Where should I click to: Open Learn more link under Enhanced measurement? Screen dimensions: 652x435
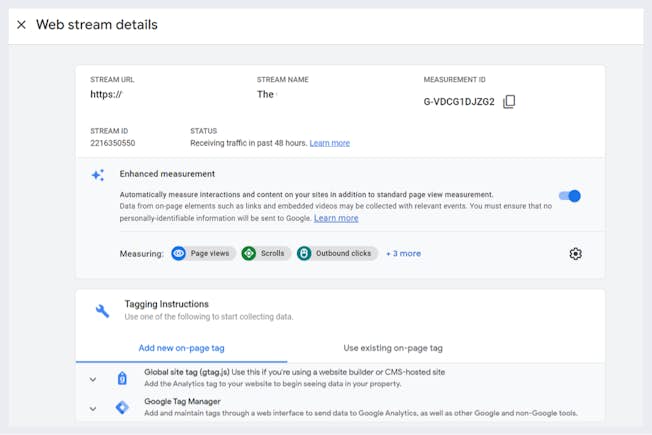[336, 218]
